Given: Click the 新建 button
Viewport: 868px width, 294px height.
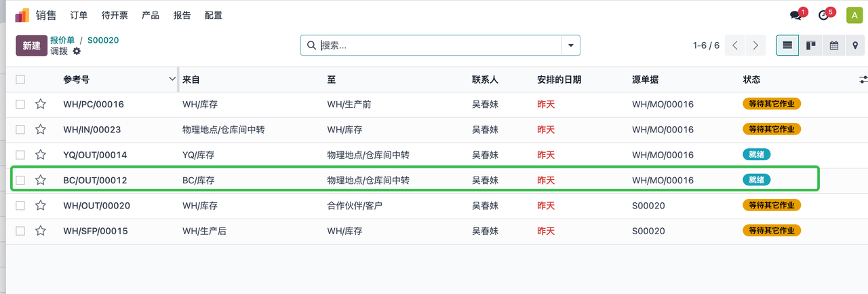Looking at the screenshot, I should (x=31, y=45).
